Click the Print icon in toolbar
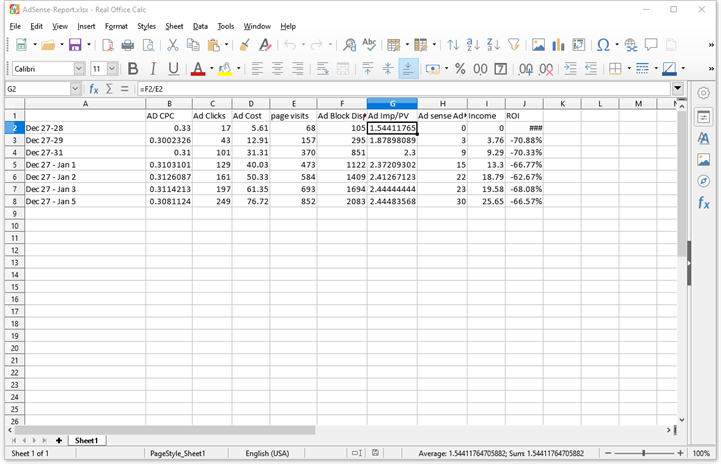 point(127,45)
